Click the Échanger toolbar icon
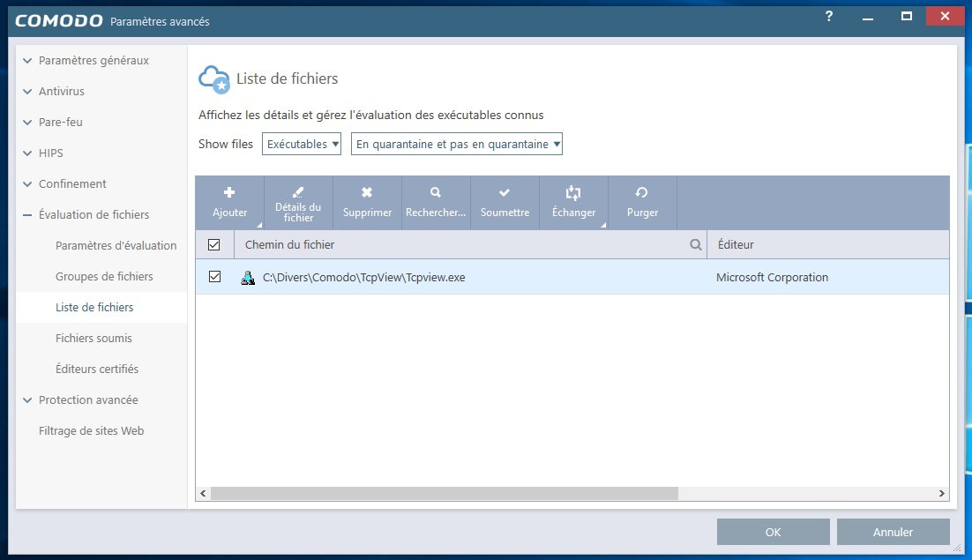Image resolution: width=972 pixels, height=560 pixels. [x=573, y=193]
